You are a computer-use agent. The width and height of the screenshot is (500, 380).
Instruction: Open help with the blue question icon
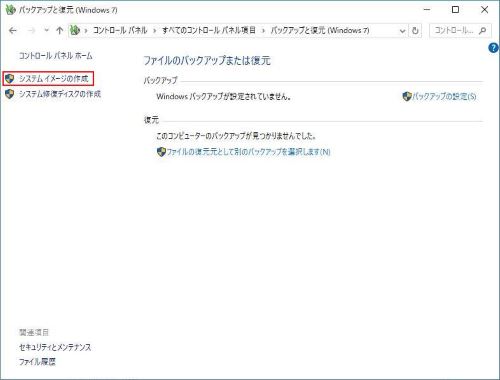(493, 48)
